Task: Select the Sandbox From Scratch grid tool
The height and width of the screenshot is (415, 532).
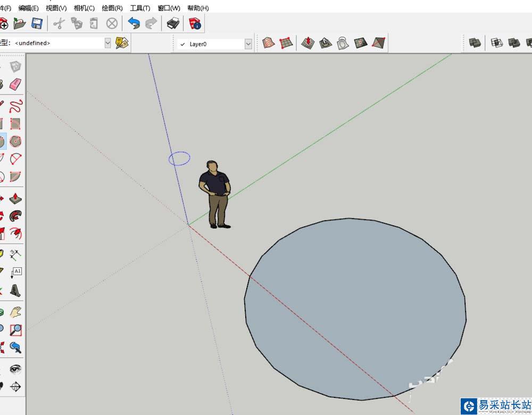Action: pyautogui.click(x=286, y=43)
